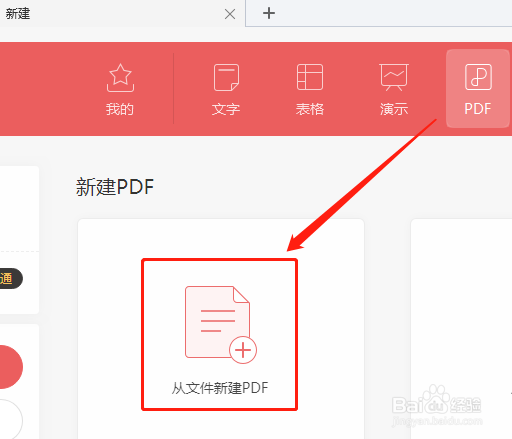Viewport: 512px width, 439px height.
Task: Select the 演示 presentation category
Action: [394, 89]
